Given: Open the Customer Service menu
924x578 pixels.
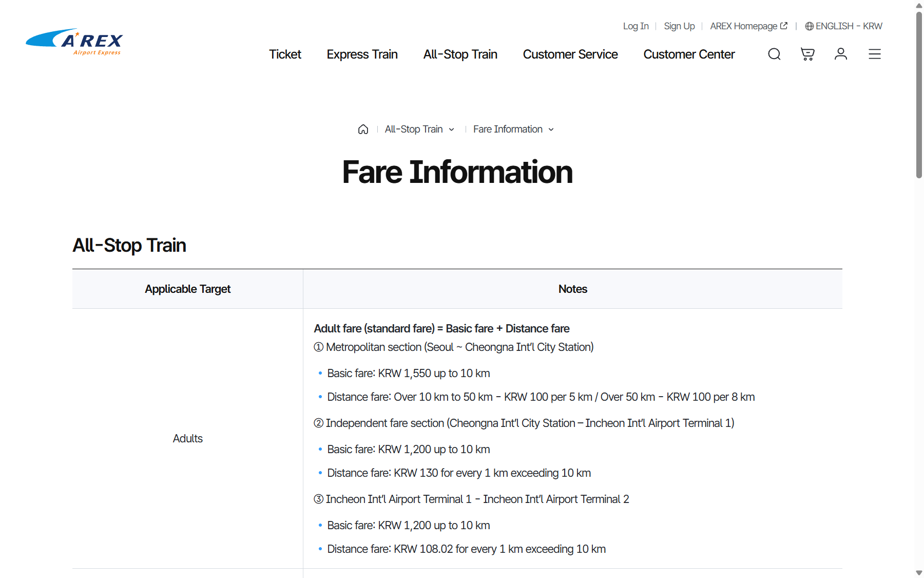Looking at the screenshot, I should [570, 54].
